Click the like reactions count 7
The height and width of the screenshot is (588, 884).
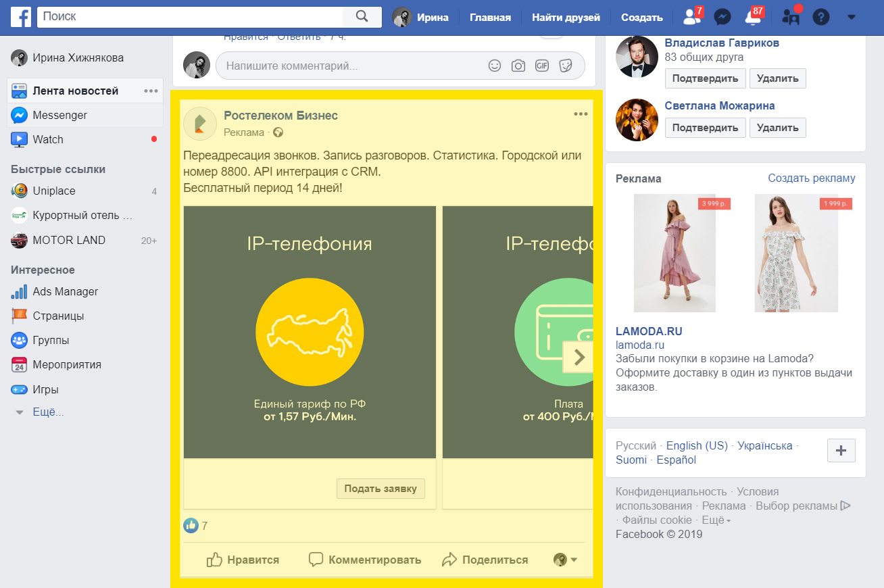pyautogui.click(x=196, y=525)
